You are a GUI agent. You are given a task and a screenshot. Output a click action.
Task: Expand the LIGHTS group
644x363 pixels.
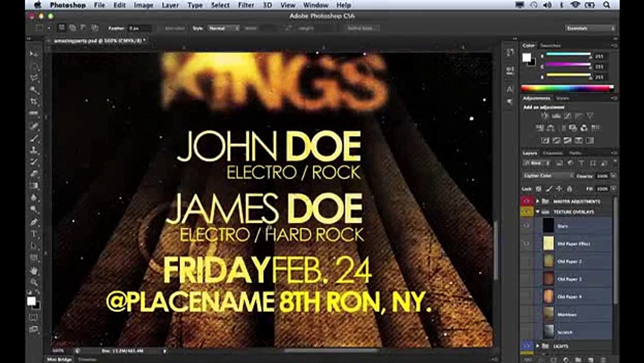538,346
